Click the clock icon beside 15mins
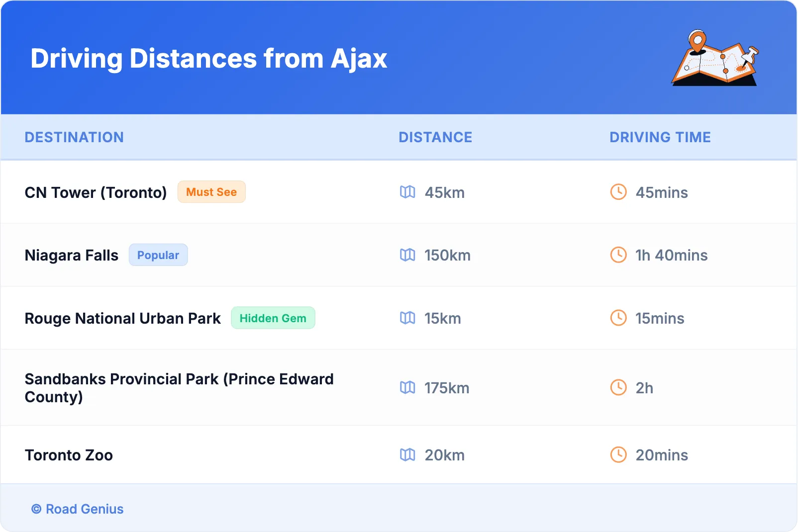This screenshot has height=532, width=798. click(618, 318)
